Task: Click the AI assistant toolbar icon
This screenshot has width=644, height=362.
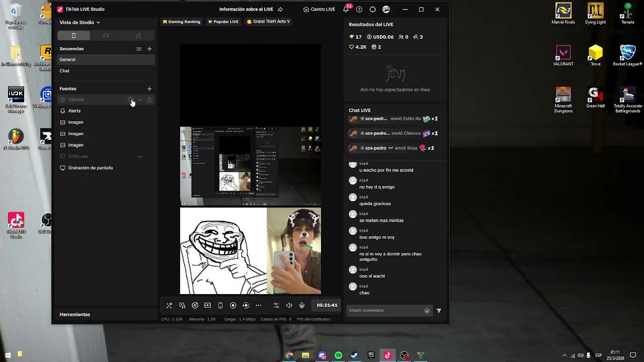Action: (x=195, y=305)
